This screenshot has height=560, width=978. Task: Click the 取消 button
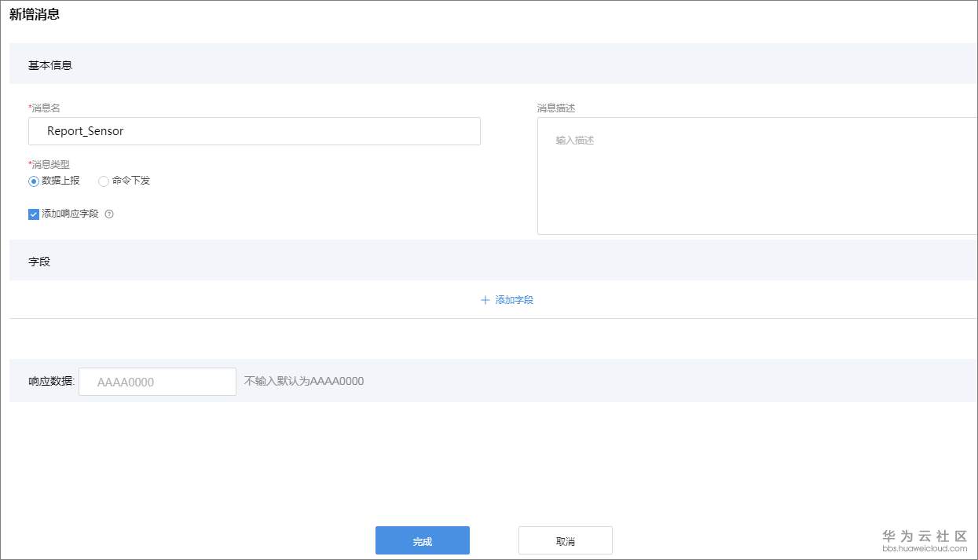click(566, 541)
